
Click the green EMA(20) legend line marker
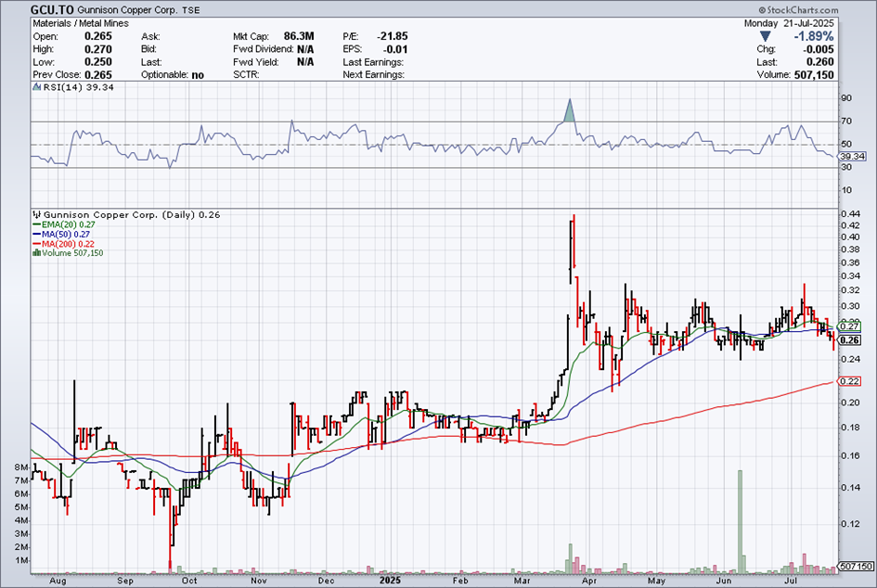(x=37, y=224)
